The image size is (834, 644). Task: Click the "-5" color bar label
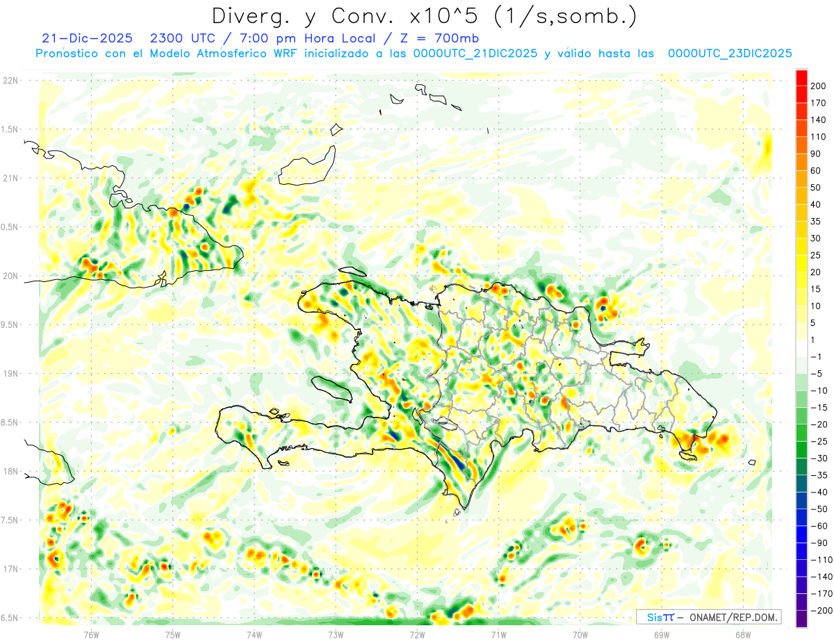(x=817, y=374)
